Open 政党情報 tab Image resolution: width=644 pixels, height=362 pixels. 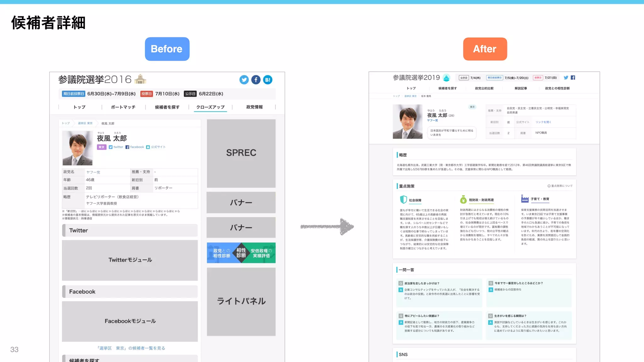[x=254, y=107]
